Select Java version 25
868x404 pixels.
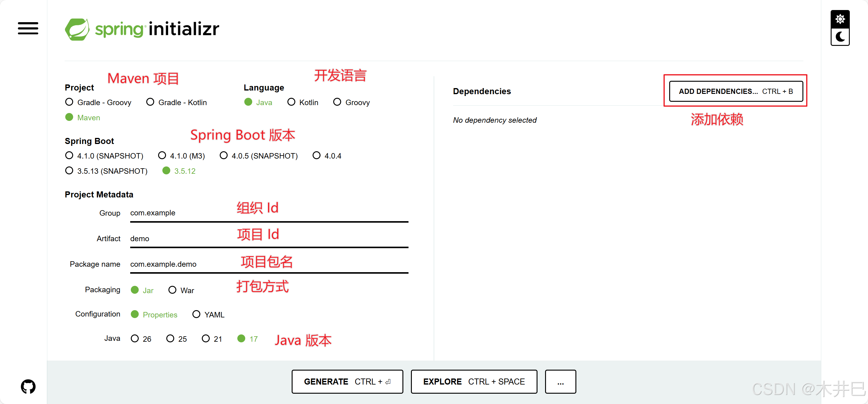click(x=170, y=339)
